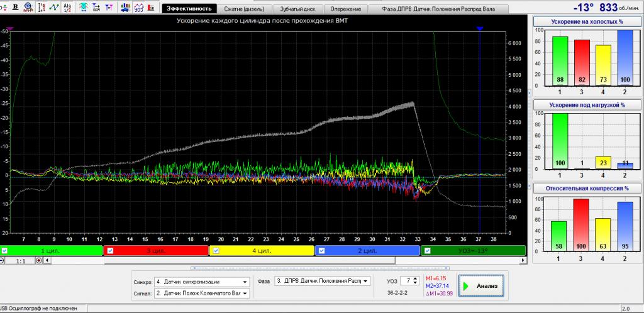Click the horizontal scrollbar right arrow

pos(523,260)
